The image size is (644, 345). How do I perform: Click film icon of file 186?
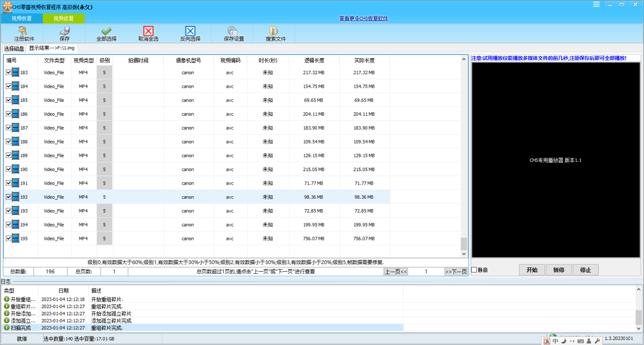[x=15, y=114]
